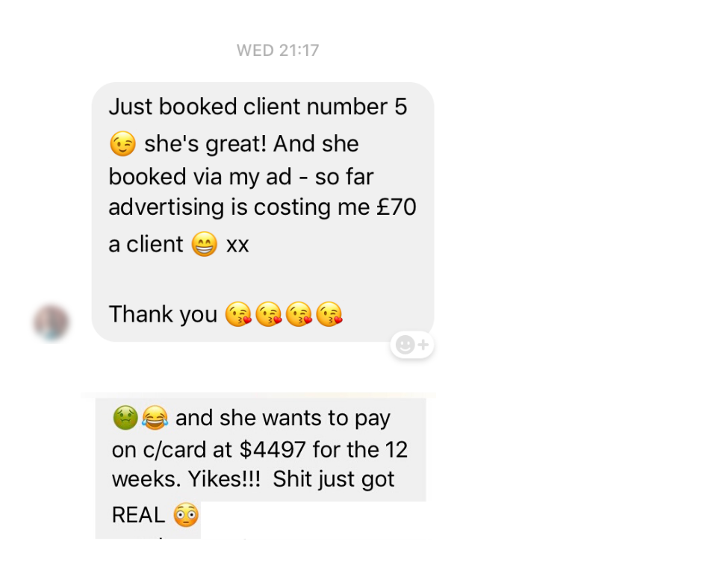Image resolution: width=702 pixels, height=588 pixels.
Task: Select the winking face emoji
Action: (x=122, y=144)
